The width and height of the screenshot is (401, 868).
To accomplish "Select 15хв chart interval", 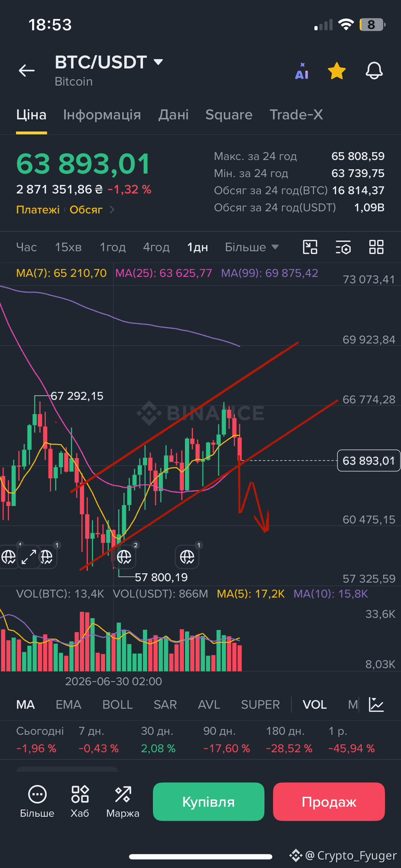I will [68, 247].
